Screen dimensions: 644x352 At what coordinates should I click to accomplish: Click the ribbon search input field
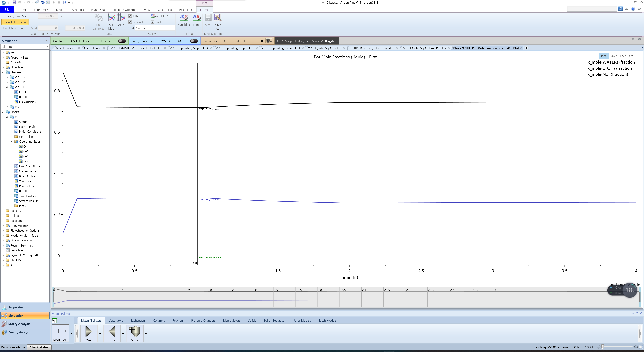tap(592, 9)
